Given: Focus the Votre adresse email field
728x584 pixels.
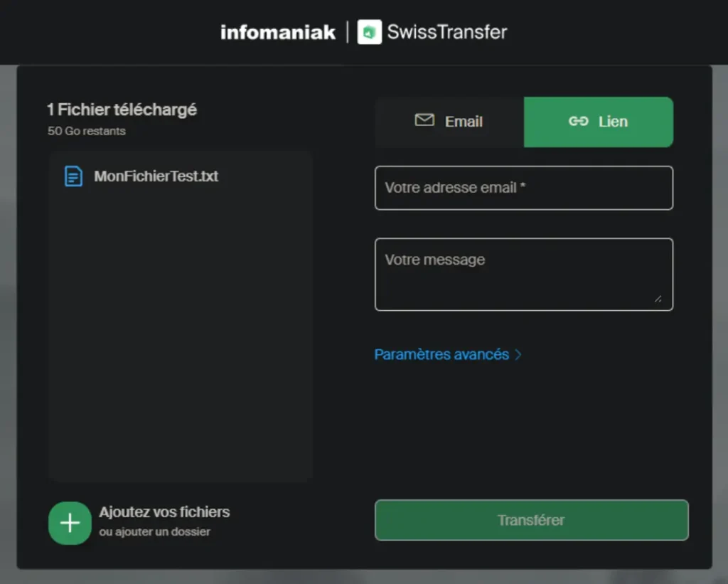Looking at the screenshot, I should click(523, 188).
